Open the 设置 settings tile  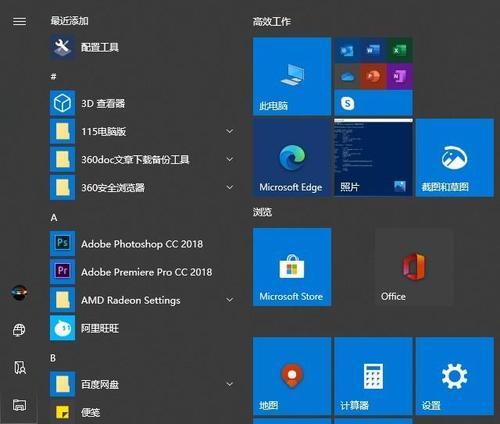[x=455, y=376]
